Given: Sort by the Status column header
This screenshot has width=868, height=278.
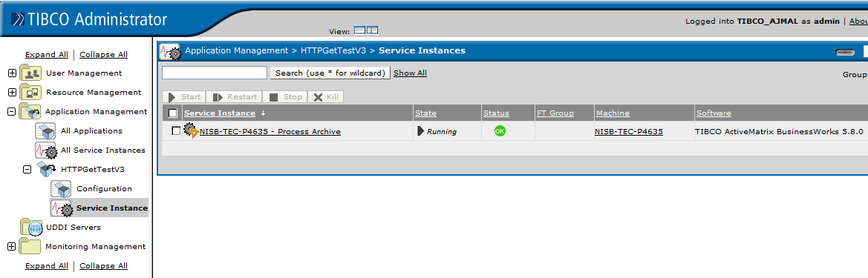Looking at the screenshot, I should (x=496, y=113).
